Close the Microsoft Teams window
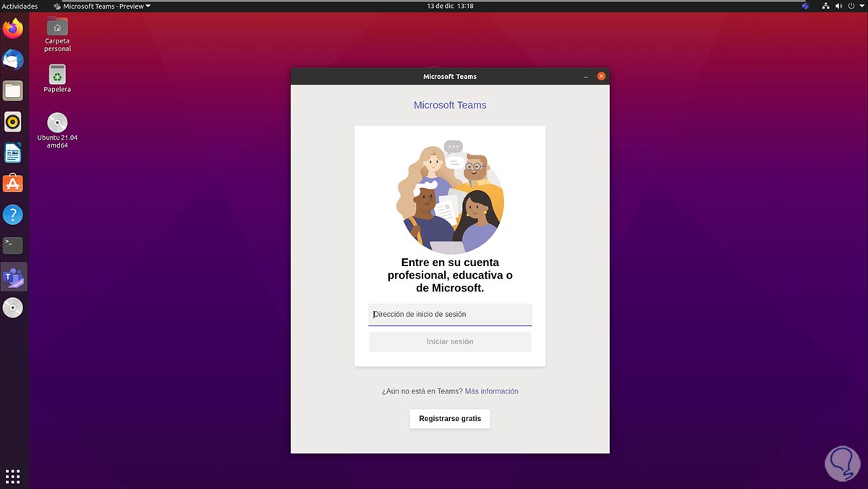The width and height of the screenshot is (868, 489). (601, 77)
